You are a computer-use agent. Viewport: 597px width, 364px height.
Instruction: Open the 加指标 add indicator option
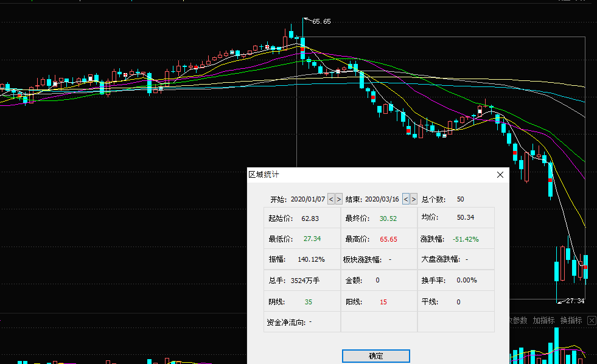tap(543, 320)
